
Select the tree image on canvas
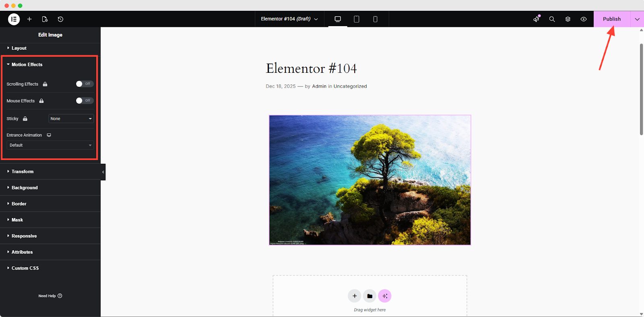pos(369,180)
